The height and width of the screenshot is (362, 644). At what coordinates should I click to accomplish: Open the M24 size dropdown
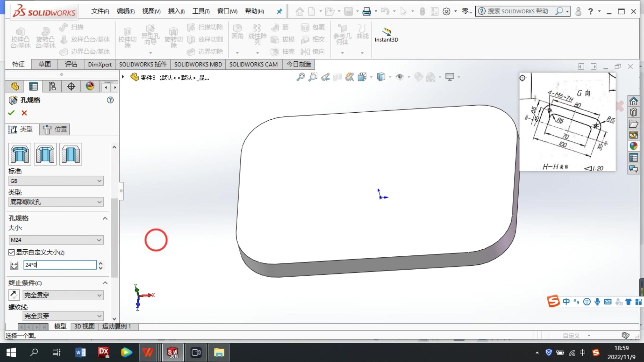point(56,240)
